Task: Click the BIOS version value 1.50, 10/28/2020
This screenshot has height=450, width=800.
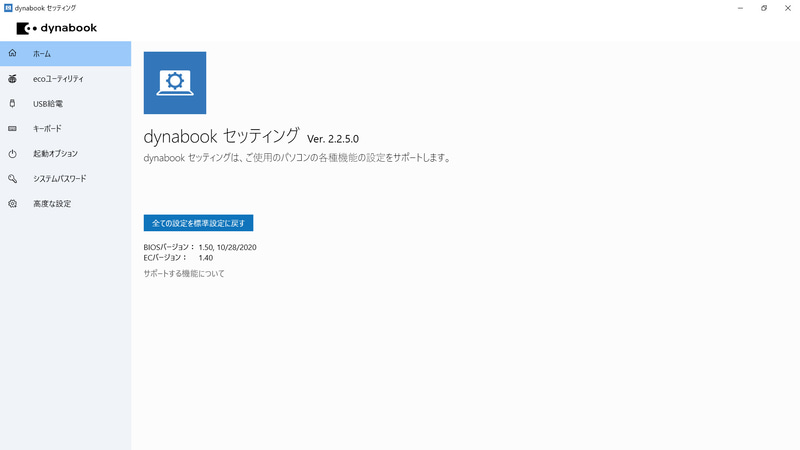Action: [x=228, y=247]
